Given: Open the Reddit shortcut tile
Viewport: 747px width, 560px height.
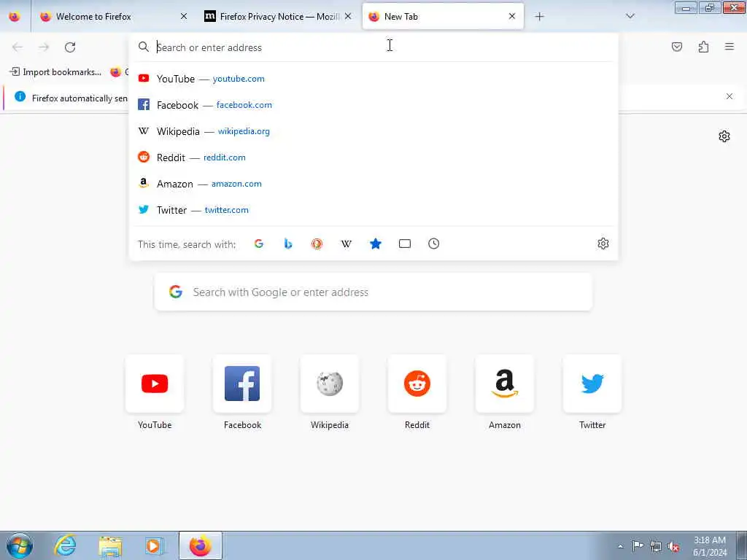Looking at the screenshot, I should (x=417, y=384).
